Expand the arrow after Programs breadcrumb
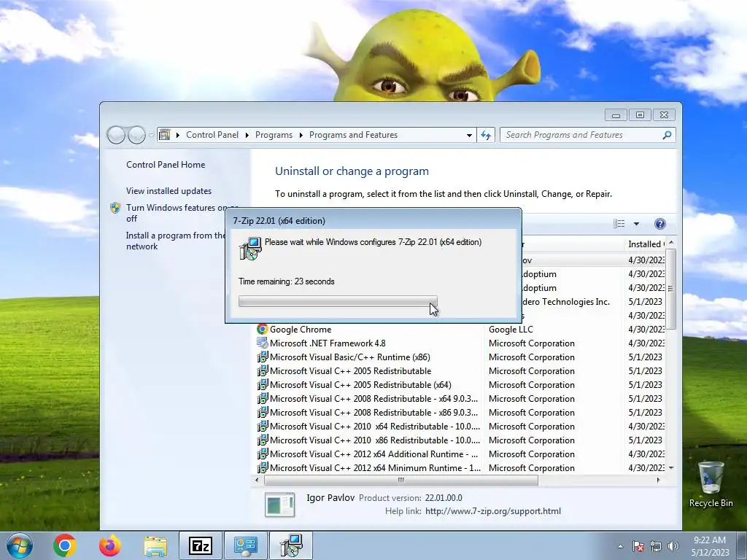747x560 pixels. (301, 135)
